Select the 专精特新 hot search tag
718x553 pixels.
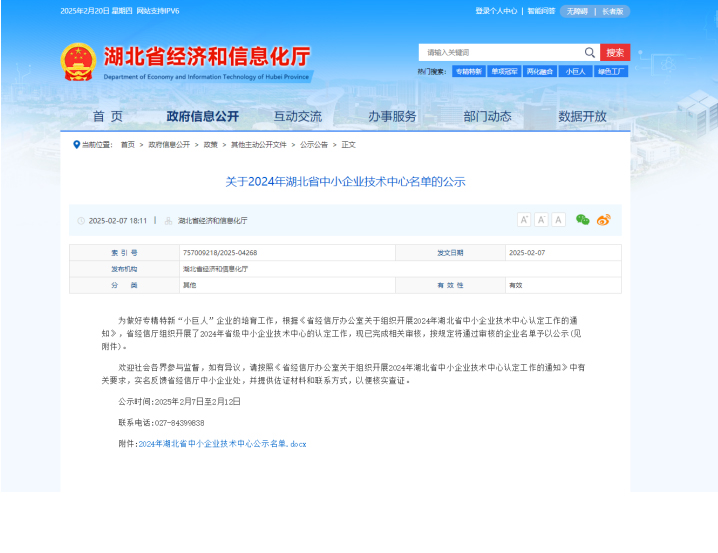pyautogui.click(x=468, y=72)
